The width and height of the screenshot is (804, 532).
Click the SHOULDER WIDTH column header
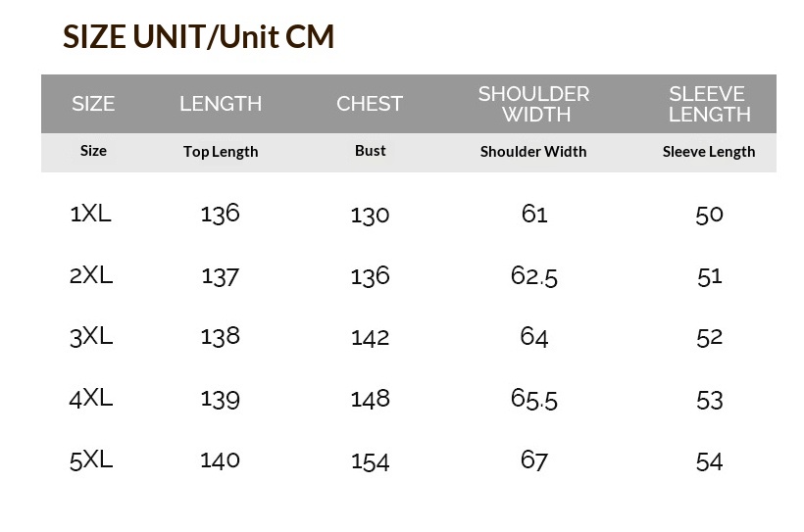(533, 104)
